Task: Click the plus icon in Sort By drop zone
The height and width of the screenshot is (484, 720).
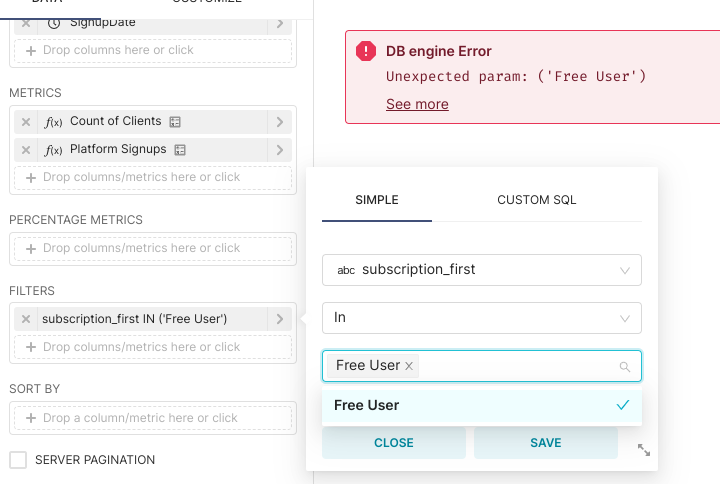Action: pyautogui.click(x=31, y=418)
